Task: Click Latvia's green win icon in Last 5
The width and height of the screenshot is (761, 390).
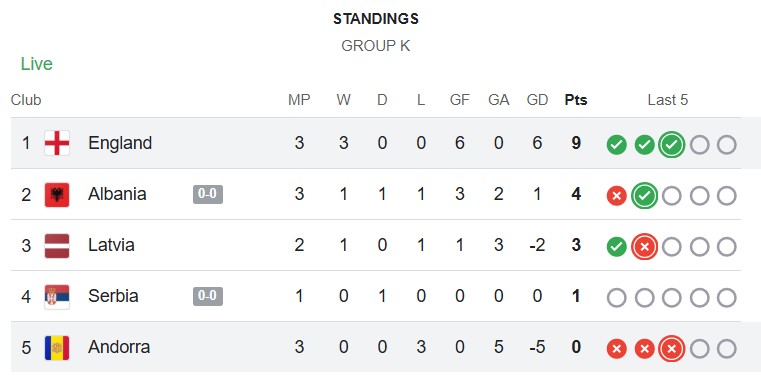Action: [x=616, y=247]
